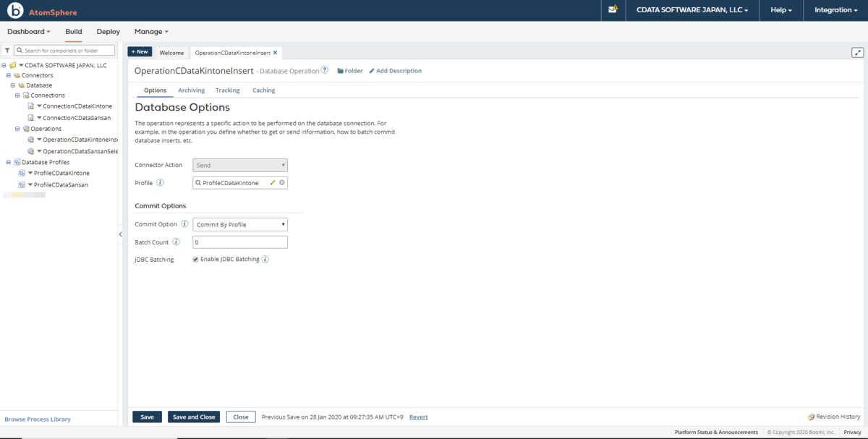Click the OperationCDataSansanSelect tree icon
The width and height of the screenshot is (868, 439).
pos(30,151)
